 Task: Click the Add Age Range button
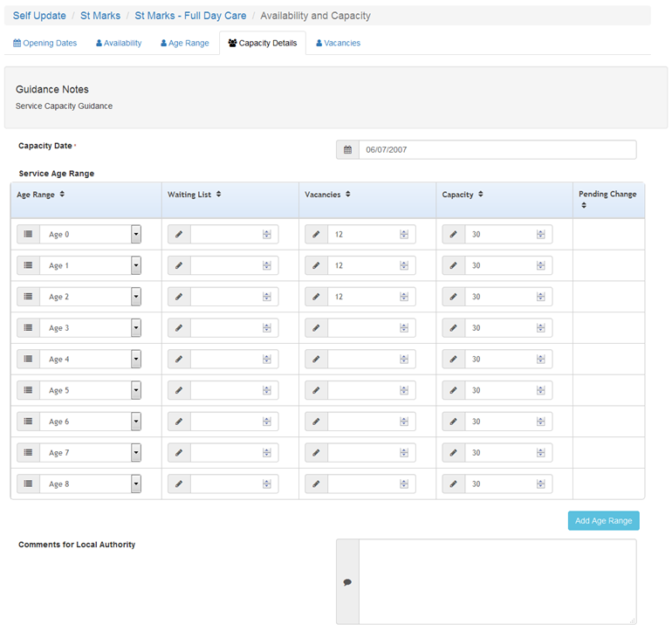coord(603,521)
